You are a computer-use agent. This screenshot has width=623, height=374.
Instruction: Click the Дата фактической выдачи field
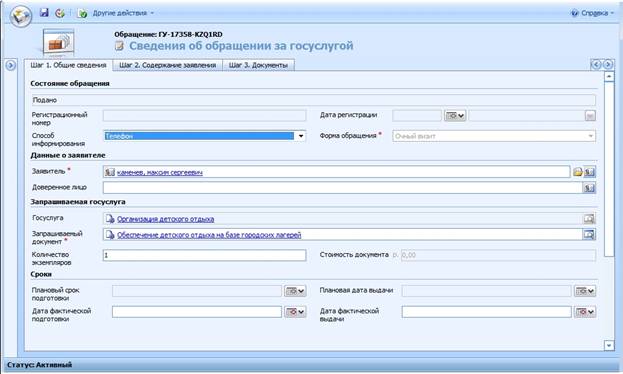(x=486, y=312)
